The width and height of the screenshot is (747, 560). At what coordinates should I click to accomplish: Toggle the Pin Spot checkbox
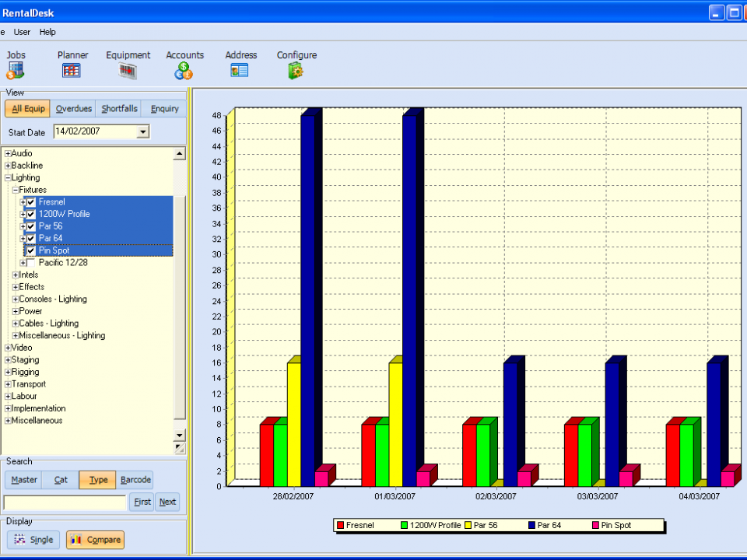coord(31,250)
